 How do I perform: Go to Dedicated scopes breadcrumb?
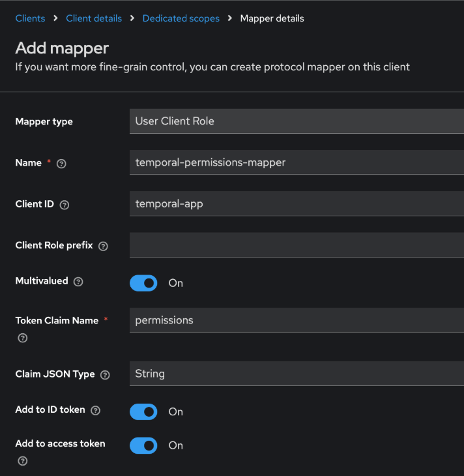pos(181,18)
